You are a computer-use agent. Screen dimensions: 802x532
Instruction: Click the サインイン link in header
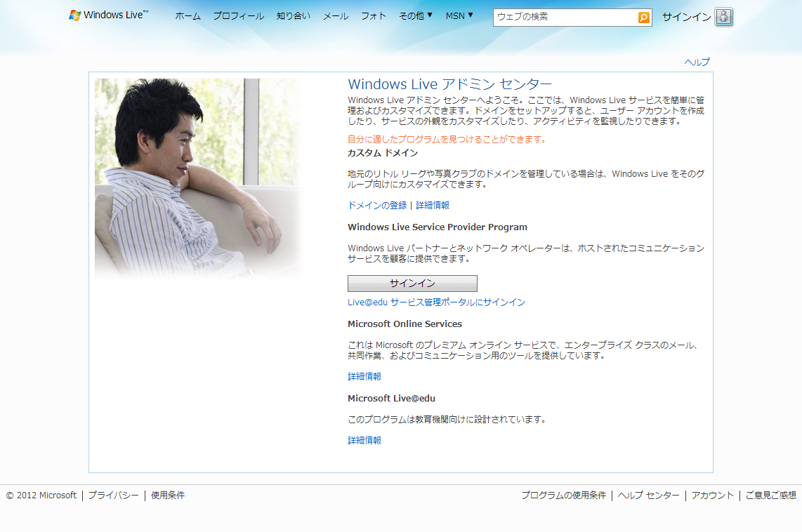click(x=686, y=17)
